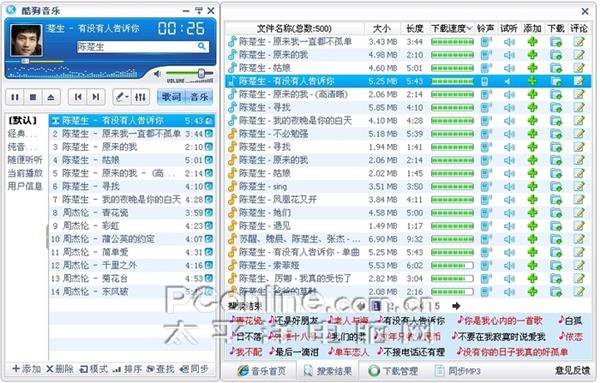Open the equalizer settings icon
The height and width of the screenshot is (383, 600).
(x=140, y=97)
